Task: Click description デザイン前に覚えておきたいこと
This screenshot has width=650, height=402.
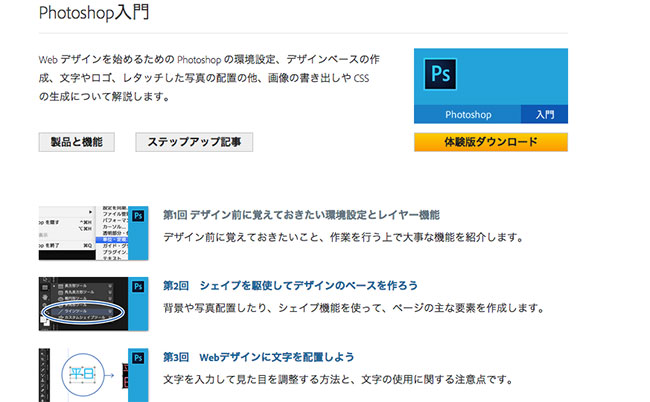Action: tap(344, 237)
